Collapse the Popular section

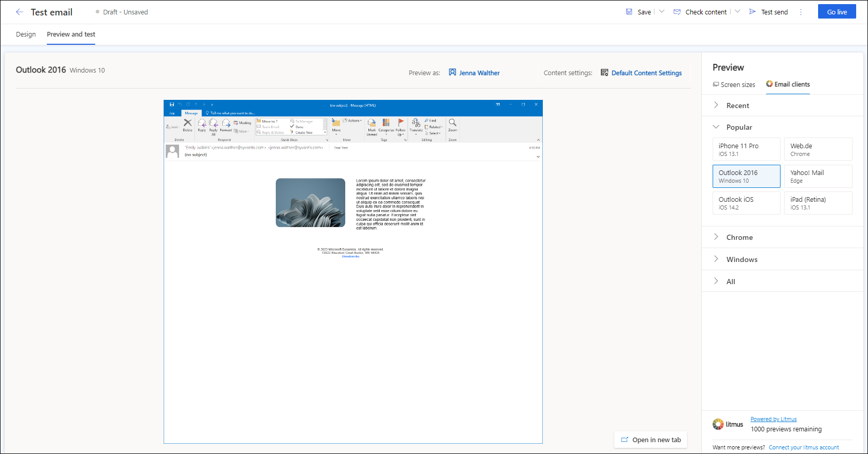tap(783, 127)
